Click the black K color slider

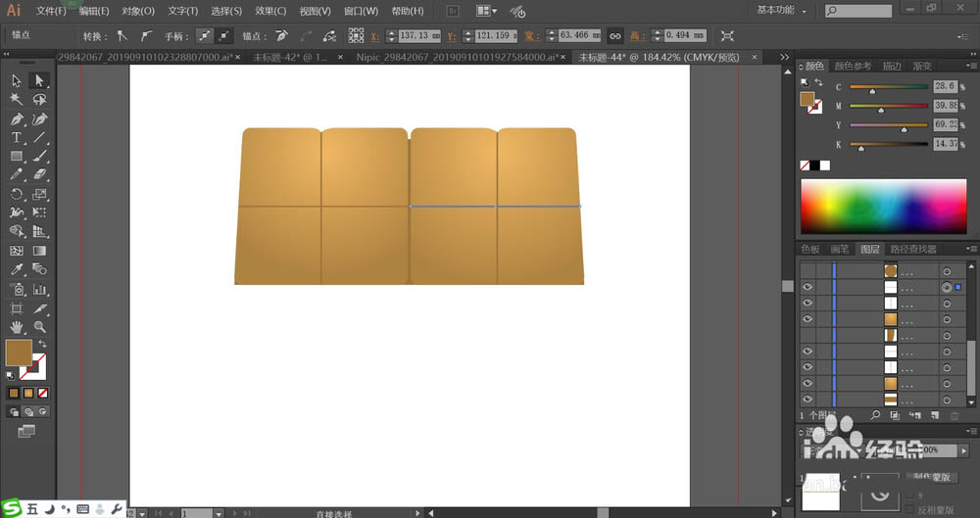(888, 144)
